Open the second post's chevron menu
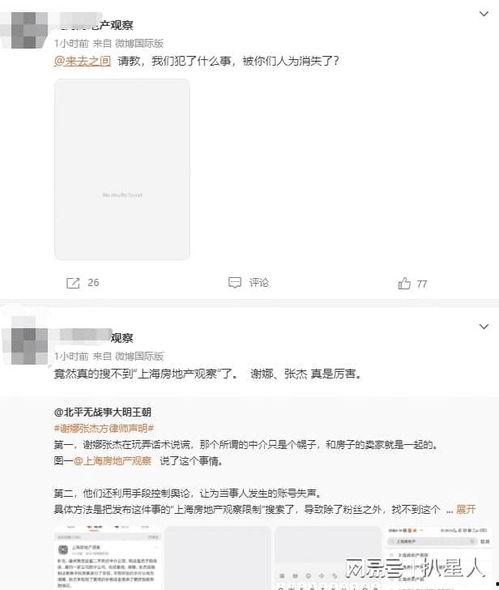499x590 pixels. click(x=484, y=326)
